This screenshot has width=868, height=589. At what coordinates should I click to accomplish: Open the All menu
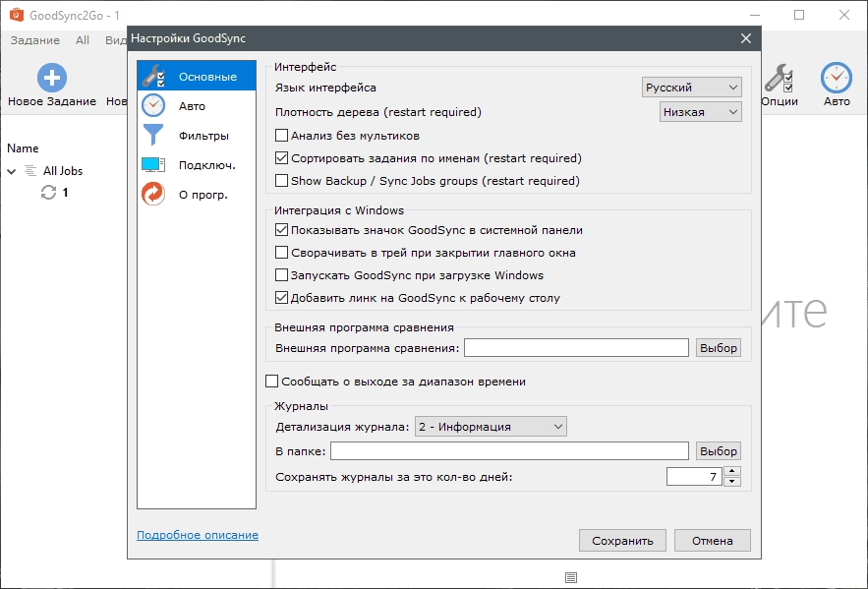[83, 40]
